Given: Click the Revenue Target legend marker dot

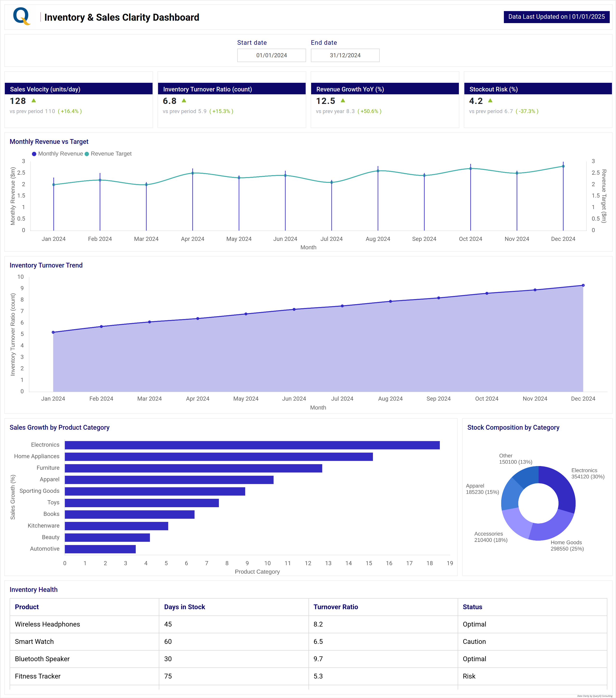Looking at the screenshot, I should tap(87, 154).
